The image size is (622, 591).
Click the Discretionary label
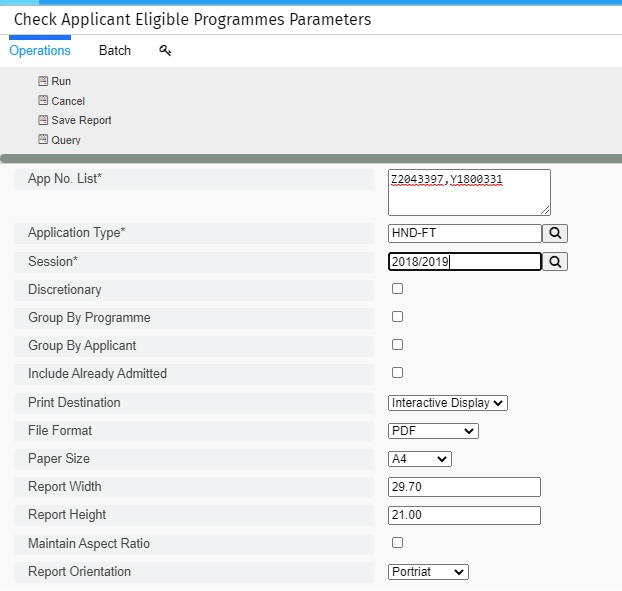pos(65,290)
